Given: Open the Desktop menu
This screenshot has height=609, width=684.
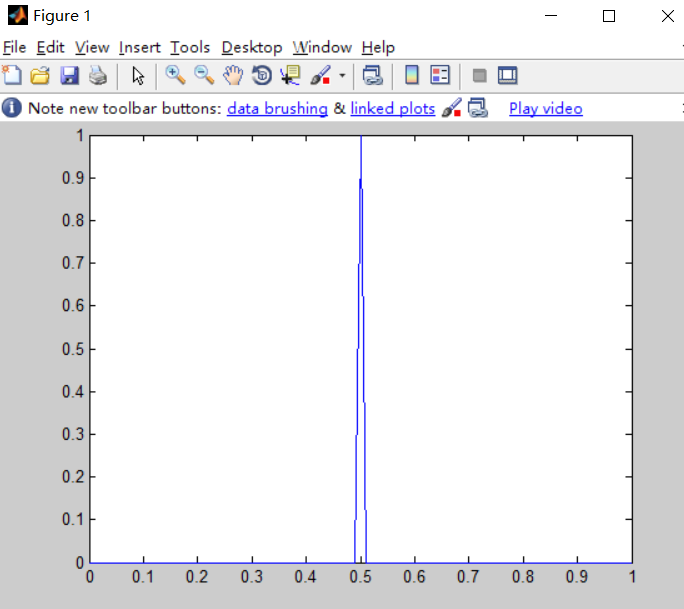Looking at the screenshot, I should point(252,47).
